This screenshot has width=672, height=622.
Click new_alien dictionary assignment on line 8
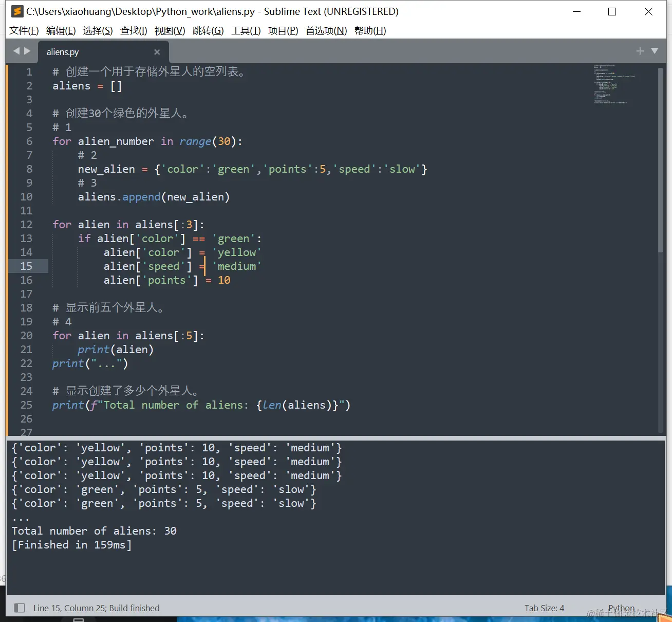[x=252, y=169]
